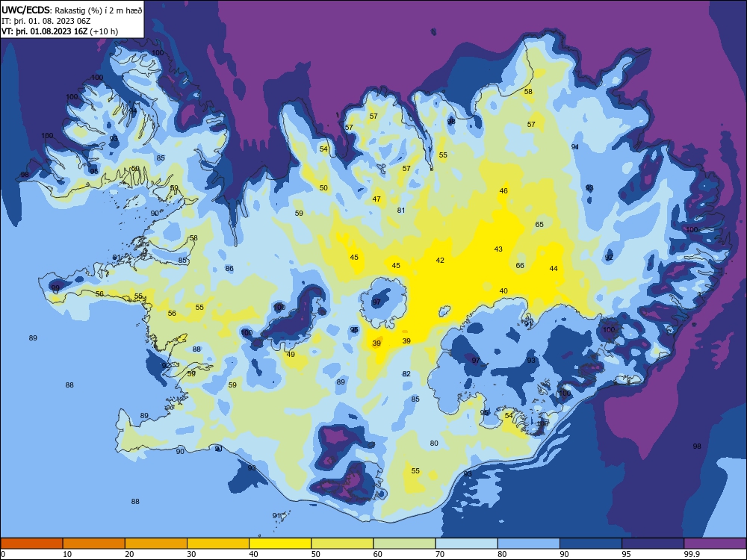Click the 70 legend tick label
The width and height of the screenshot is (747, 560).
(440, 554)
